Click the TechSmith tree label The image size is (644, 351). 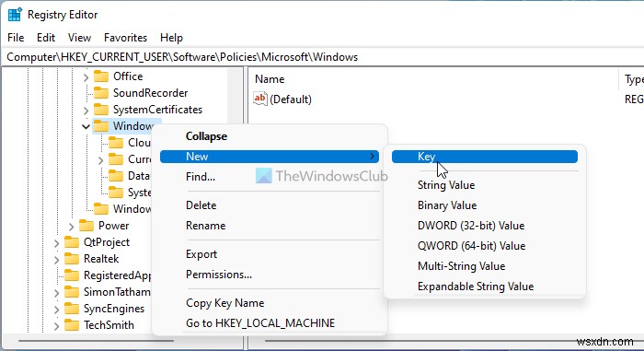point(109,325)
